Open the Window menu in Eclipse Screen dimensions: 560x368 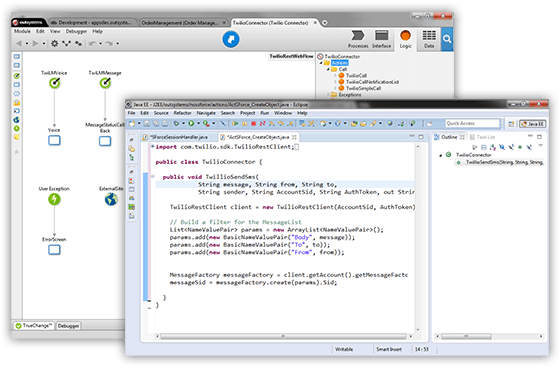click(283, 113)
